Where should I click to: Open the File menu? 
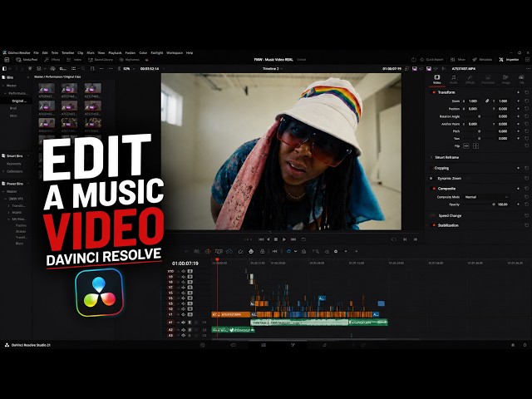(36, 53)
